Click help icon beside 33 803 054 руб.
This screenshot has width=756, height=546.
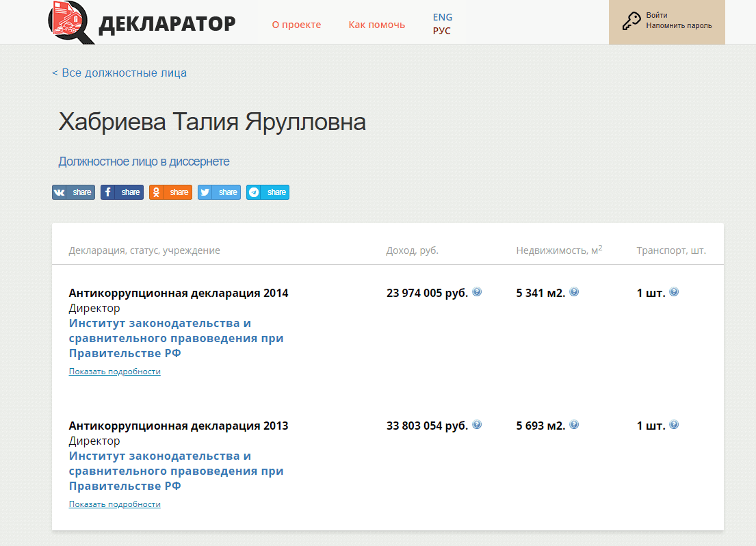click(x=477, y=424)
